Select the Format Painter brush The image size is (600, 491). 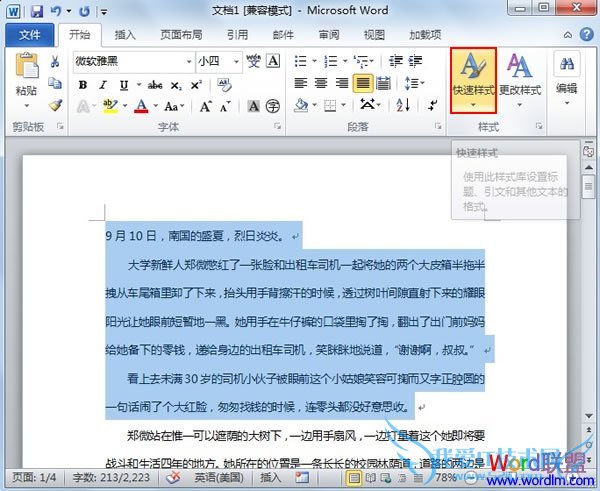tap(55, 105)
